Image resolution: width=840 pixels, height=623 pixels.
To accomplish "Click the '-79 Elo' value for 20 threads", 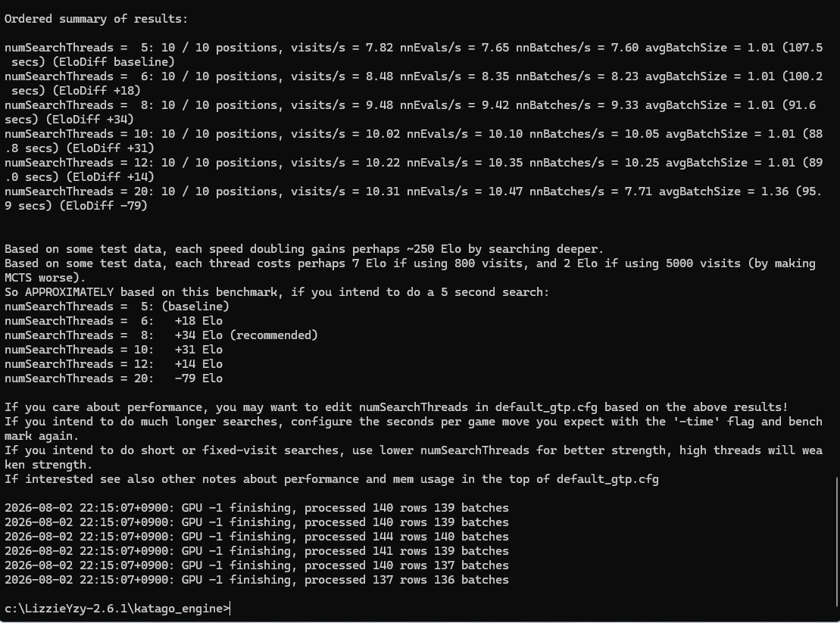I will (198, 378).
